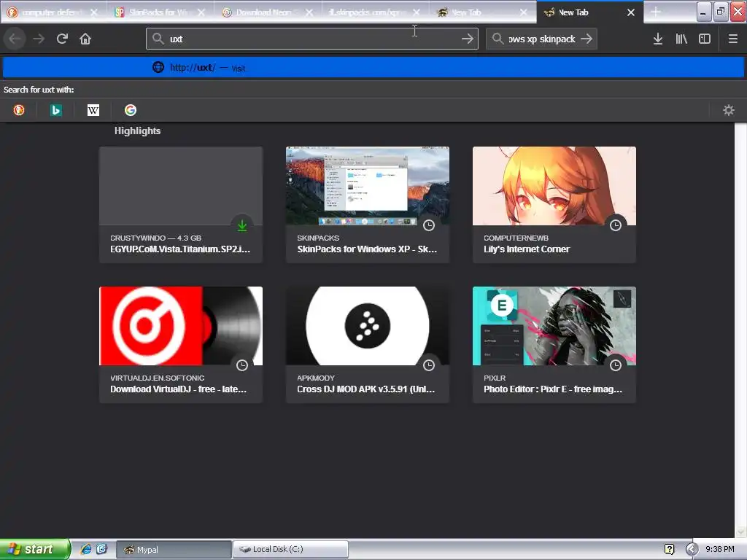Expand hidden system tray icons
Screen dimensions: 747x560
point(692,550)
